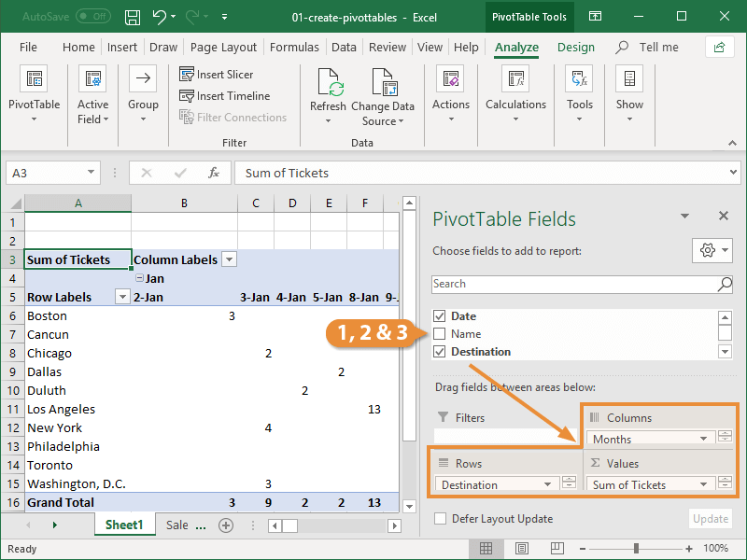The height and width of the screenshot is (560, 747).
Task: Enable Defer Layout Update checkbox
Action: pos(441,519)
